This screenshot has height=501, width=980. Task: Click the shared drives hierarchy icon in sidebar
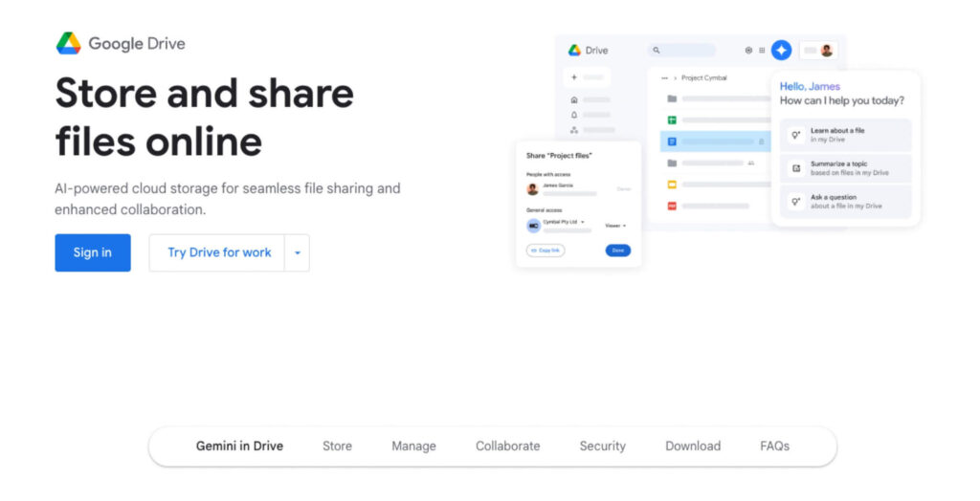pos(574,130)
